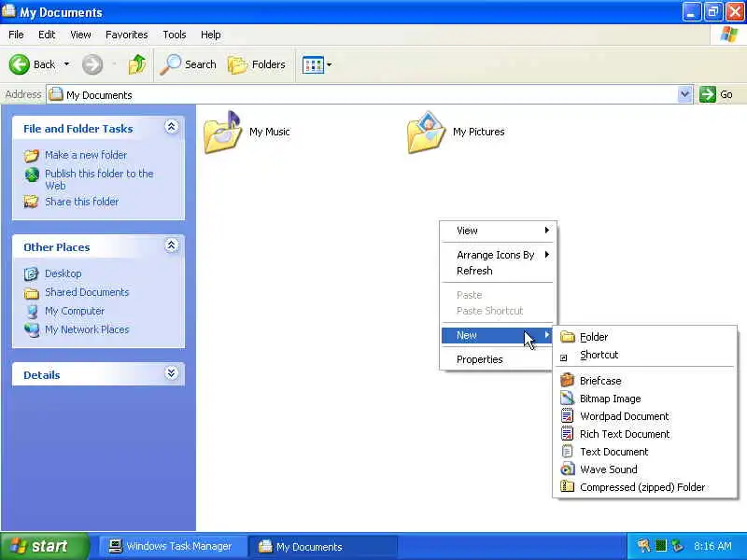This screenshot has width=747, height=560.
Task: Click the Wave Sound speaker icon
Action: coord(567,469)
